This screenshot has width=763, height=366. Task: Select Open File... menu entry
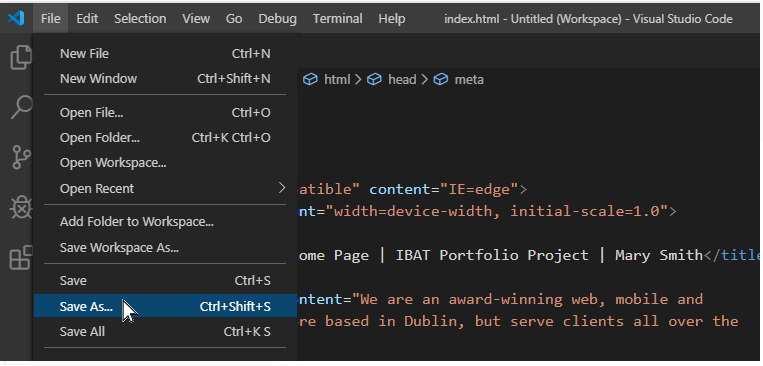(x=165, y=112)
